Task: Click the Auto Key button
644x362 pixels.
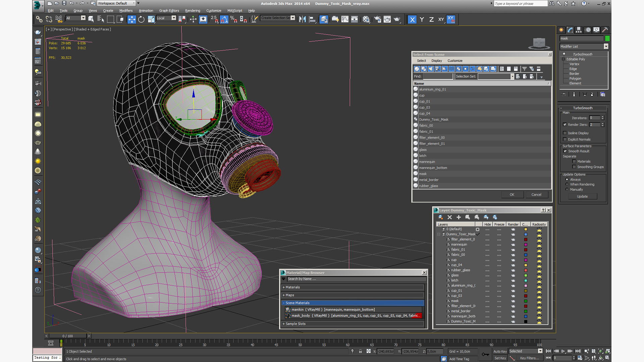Action: point(500,351)
